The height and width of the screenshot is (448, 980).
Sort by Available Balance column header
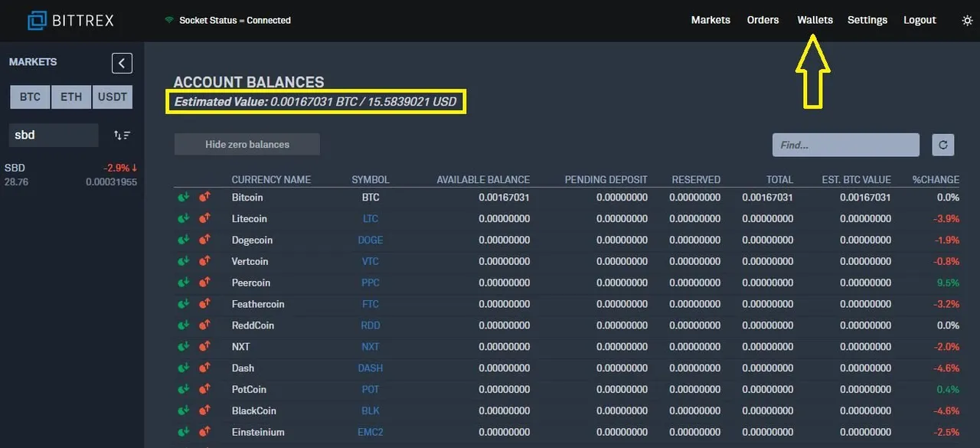(483, 180)
